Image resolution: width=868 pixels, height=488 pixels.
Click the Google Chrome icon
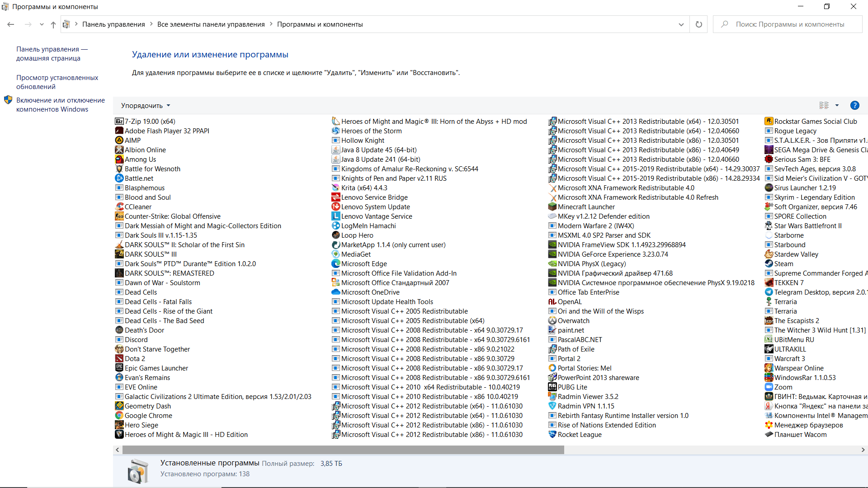[x=119, y=415]
